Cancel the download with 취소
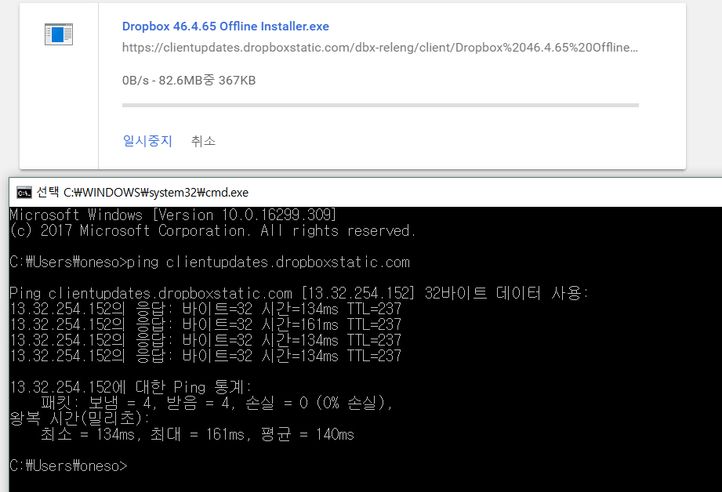 (x=203, y=141)
